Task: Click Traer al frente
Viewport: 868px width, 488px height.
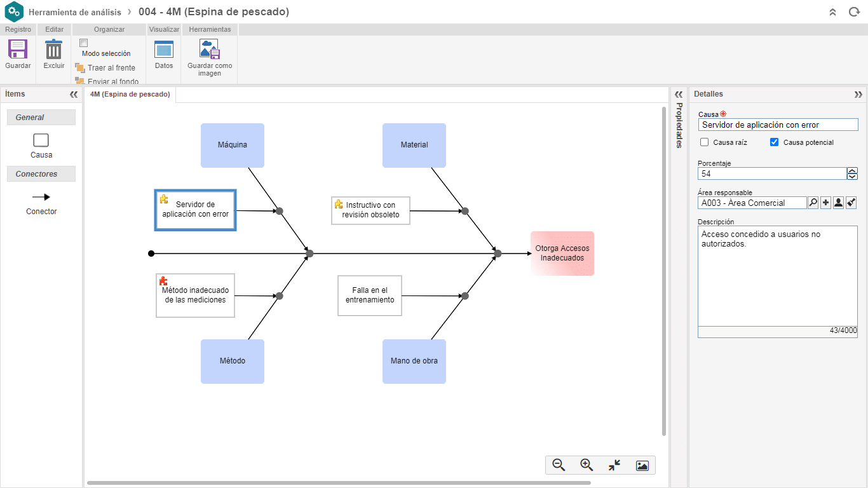Action: [x=105, y=67]
